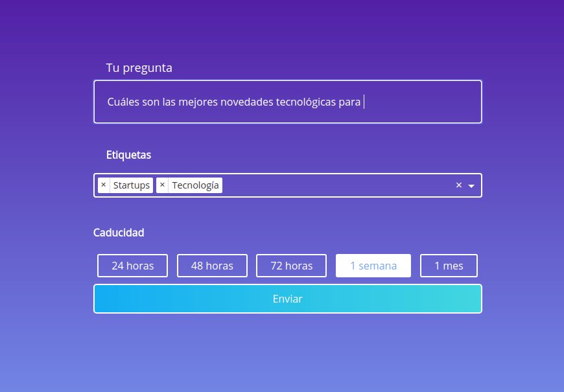
Task: Click empty area of tags field
Action: click(x=337, y=185)
